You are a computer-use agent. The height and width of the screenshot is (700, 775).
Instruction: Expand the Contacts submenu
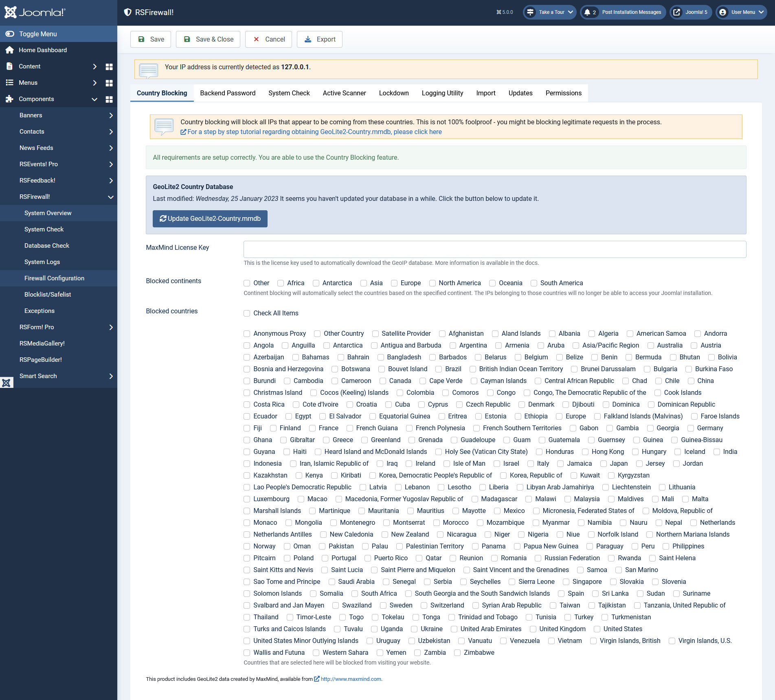point(111,132)
